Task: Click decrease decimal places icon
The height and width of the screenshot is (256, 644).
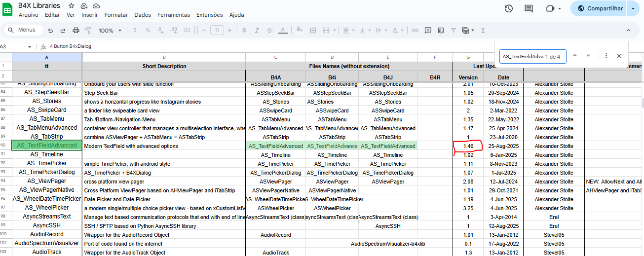Action: 160,30
